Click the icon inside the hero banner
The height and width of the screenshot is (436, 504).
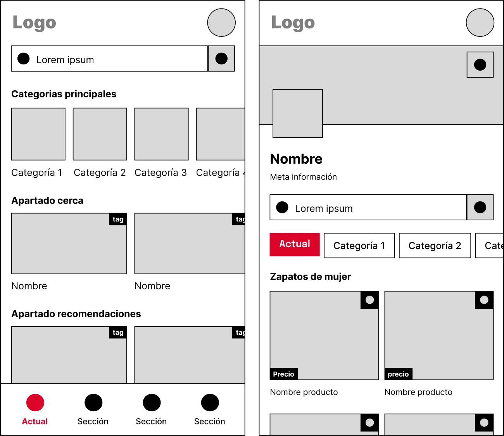coord(480,64)
